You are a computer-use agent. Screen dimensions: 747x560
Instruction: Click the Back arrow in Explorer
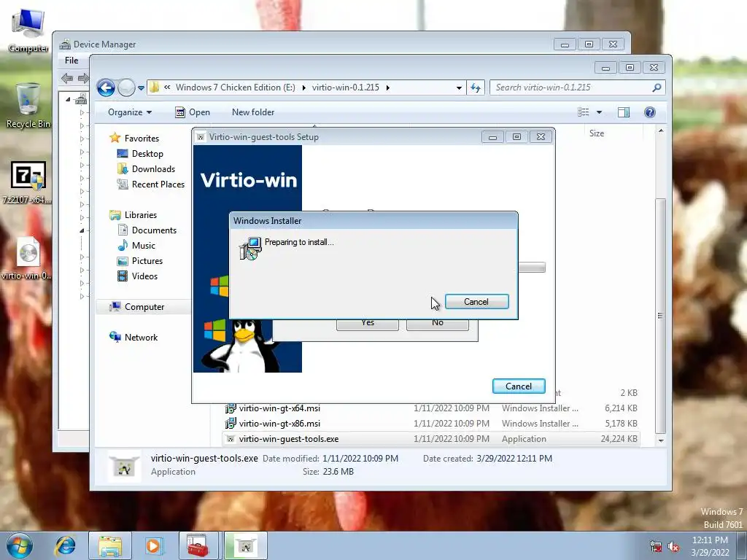pos(106,87)
